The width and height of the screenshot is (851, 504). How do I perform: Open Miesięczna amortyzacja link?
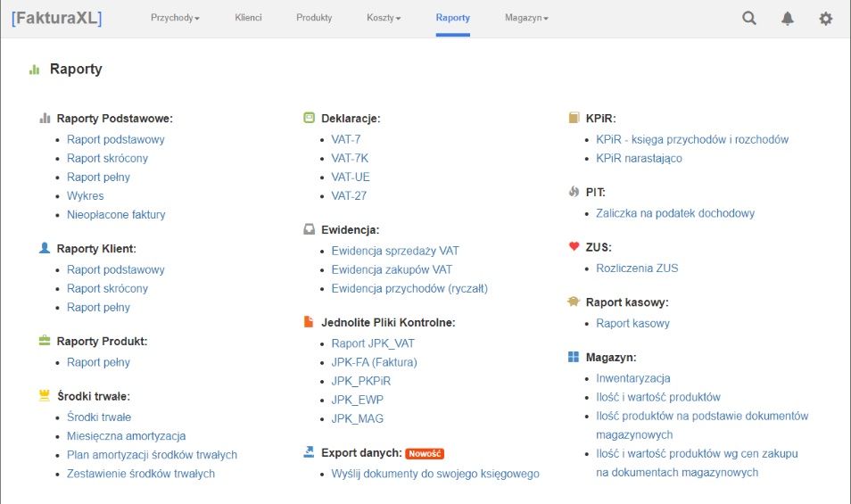click(x=127, y=436)
